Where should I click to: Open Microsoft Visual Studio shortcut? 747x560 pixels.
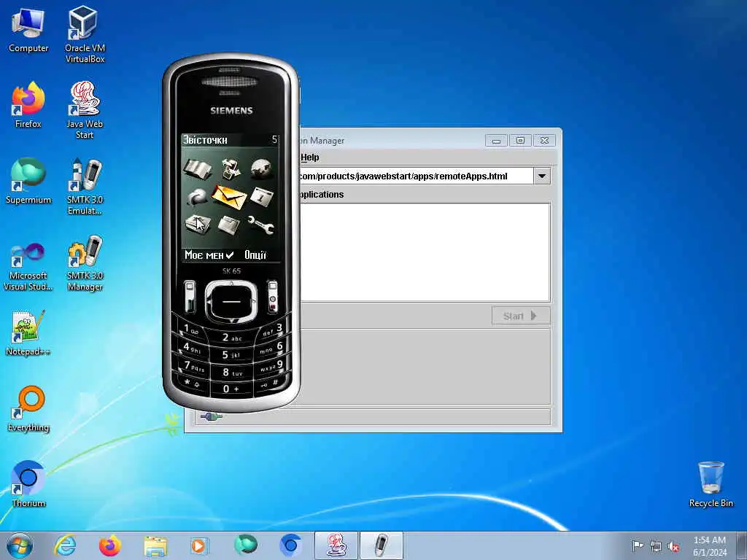28,267
